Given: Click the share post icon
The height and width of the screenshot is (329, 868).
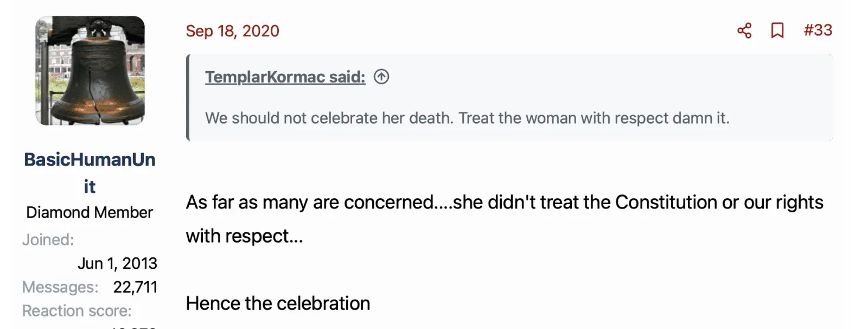Looking at the screenshot, I should (744, 30).
